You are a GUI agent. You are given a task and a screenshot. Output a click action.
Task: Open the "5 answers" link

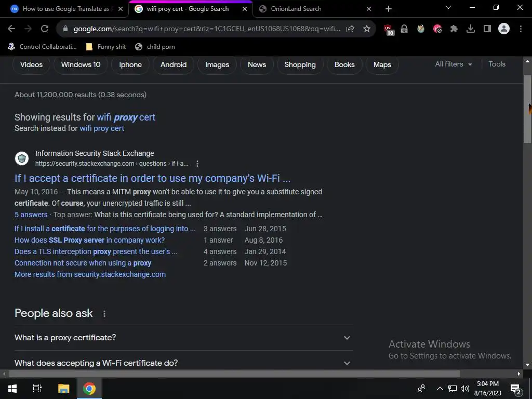(31, 215)
